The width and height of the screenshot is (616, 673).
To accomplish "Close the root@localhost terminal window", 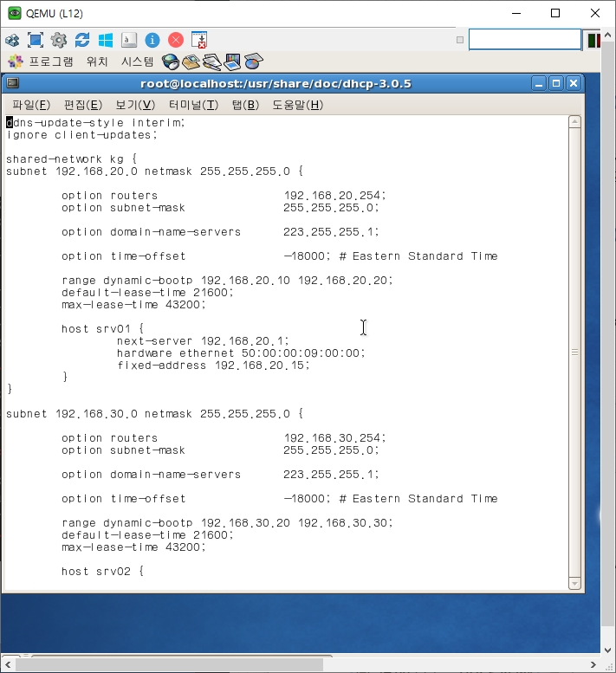I will pyautogui.click(x=574, y=83).
